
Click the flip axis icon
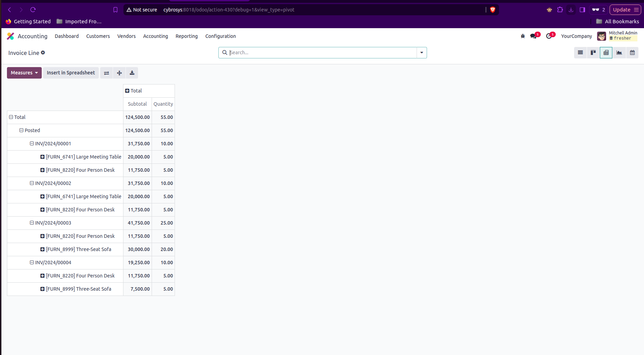[x=106, y=73]
